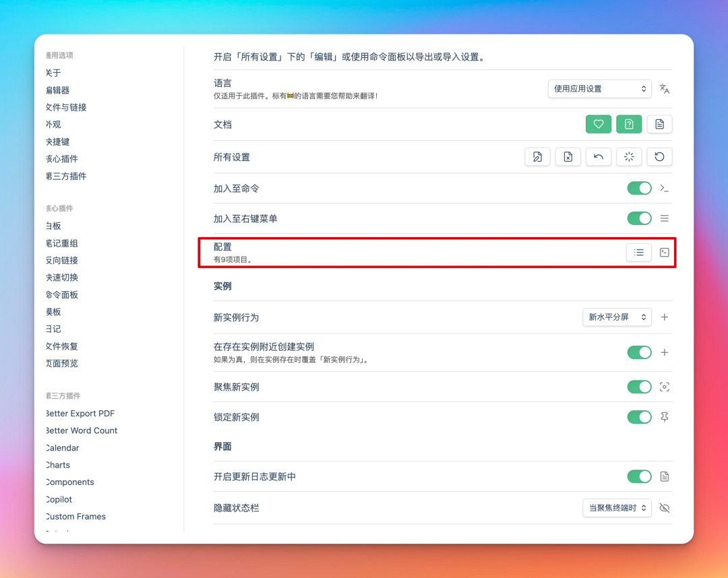Open Copilot plugin settings

[x=59, y=499]
